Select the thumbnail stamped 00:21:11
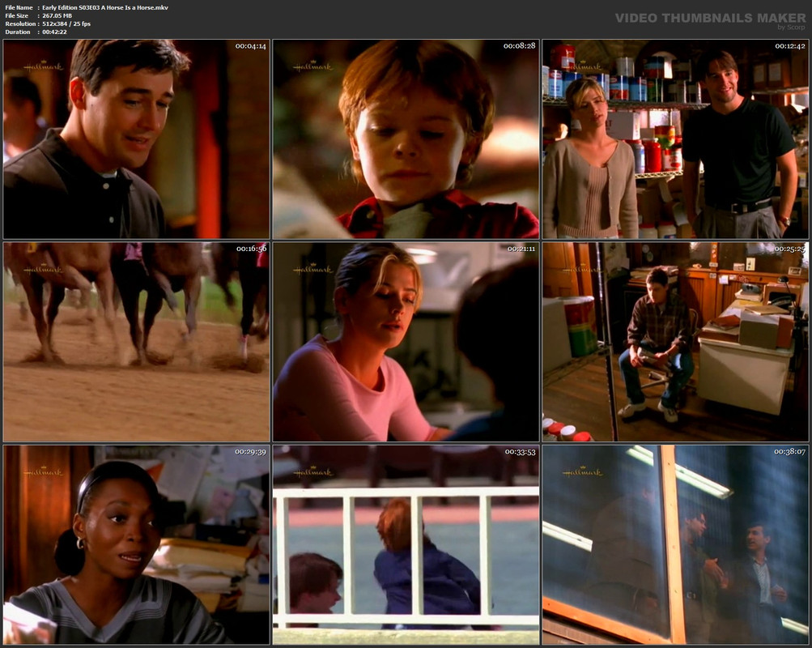 [406, 343]
